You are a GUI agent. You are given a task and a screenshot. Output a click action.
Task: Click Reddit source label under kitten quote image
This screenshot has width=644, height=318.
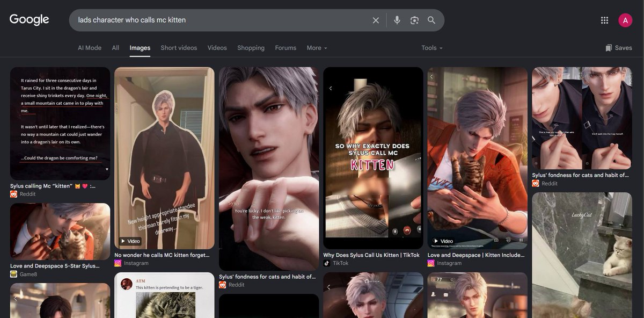click(x=237, y=285)
